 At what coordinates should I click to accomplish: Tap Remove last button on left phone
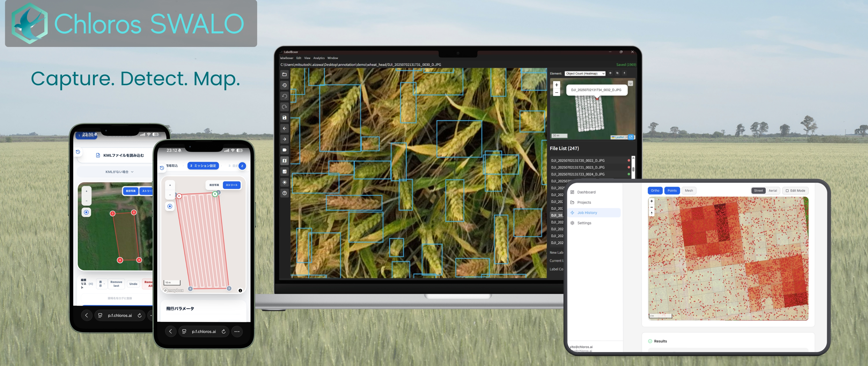116,284
